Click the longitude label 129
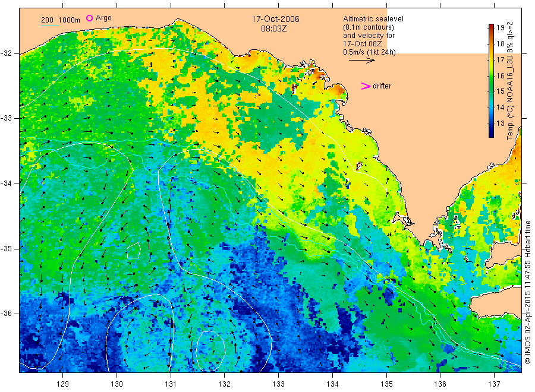The image size is (535, 392). (x=63, y=384)
